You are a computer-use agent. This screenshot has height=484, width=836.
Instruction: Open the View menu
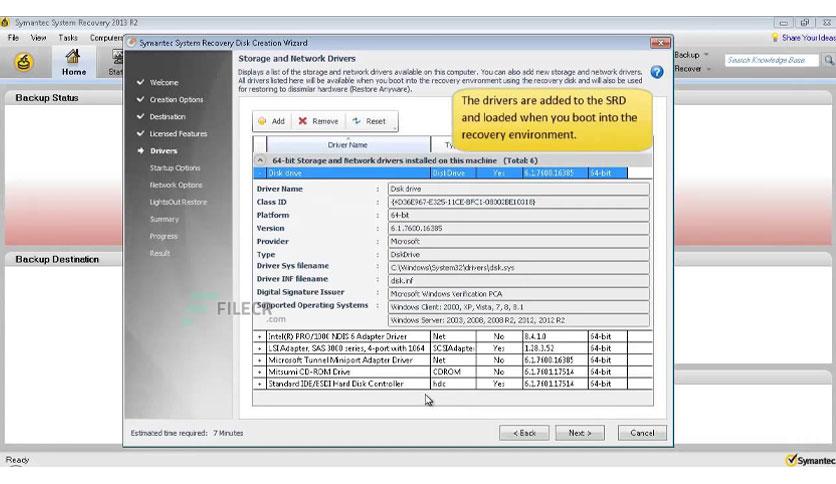tap(39, 38)
